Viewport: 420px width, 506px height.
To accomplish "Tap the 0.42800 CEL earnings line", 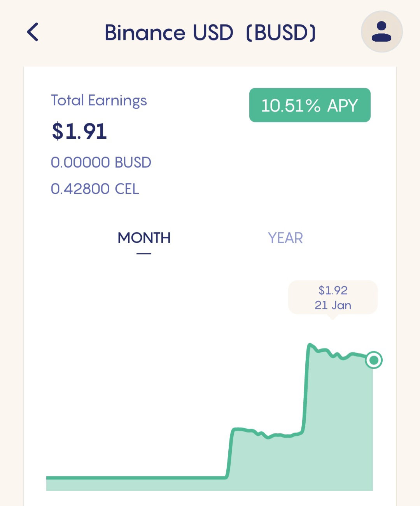I will (x=95, y=189).
